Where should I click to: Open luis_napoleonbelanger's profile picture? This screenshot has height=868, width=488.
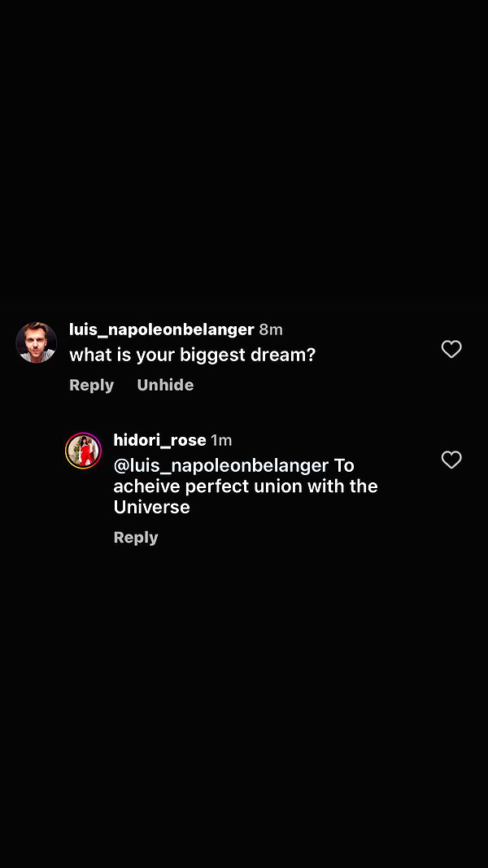pyautogui.click(x=37, y=342)
